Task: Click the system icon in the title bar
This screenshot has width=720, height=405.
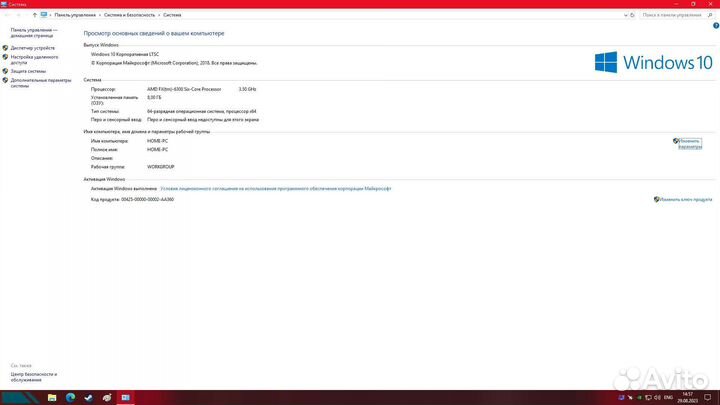Action: [x=4, y=4]
